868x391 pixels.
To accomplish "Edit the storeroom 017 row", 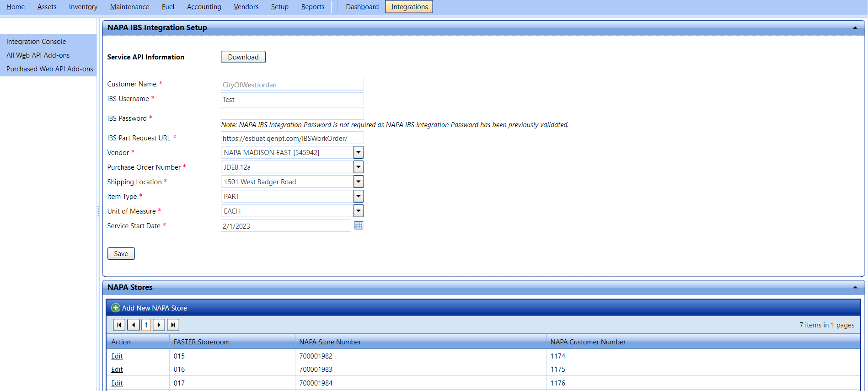I will [117, 383].
